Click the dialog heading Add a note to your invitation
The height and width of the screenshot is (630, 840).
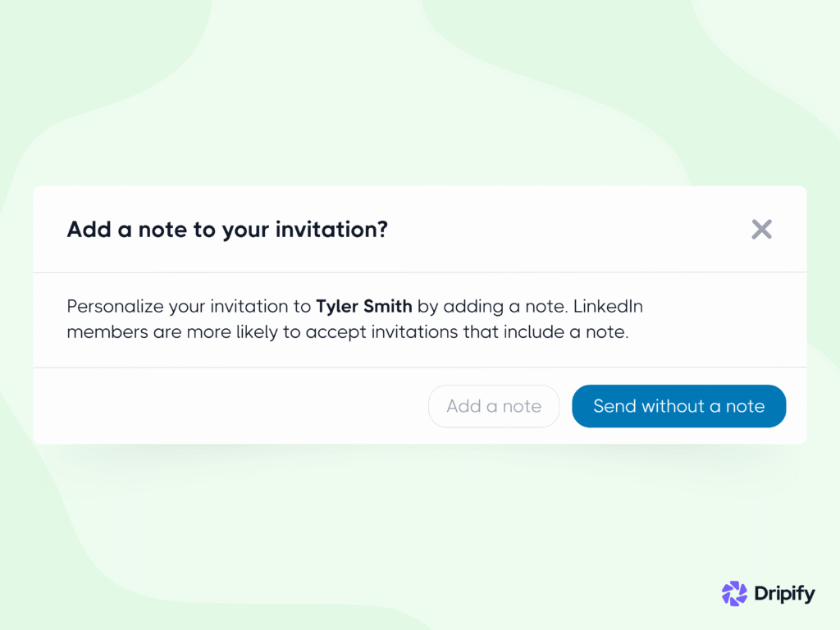(226, 230)
